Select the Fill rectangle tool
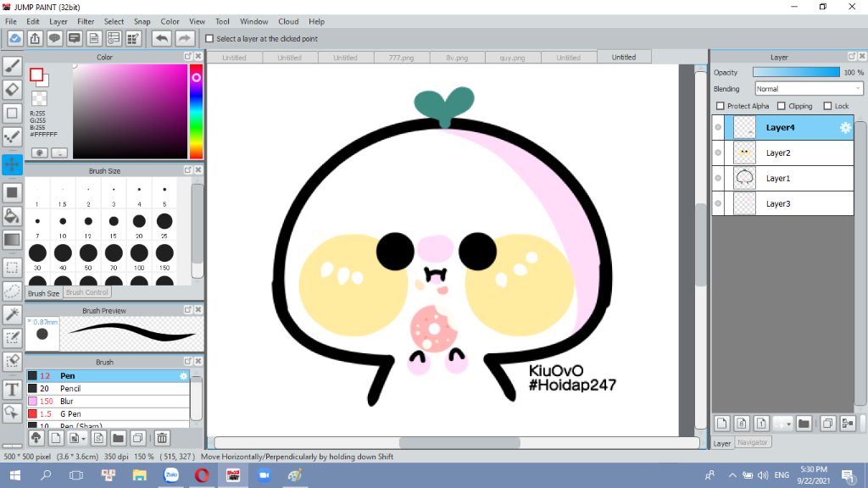The width and height of the screenshot is (868, 488). pos(12,192)
